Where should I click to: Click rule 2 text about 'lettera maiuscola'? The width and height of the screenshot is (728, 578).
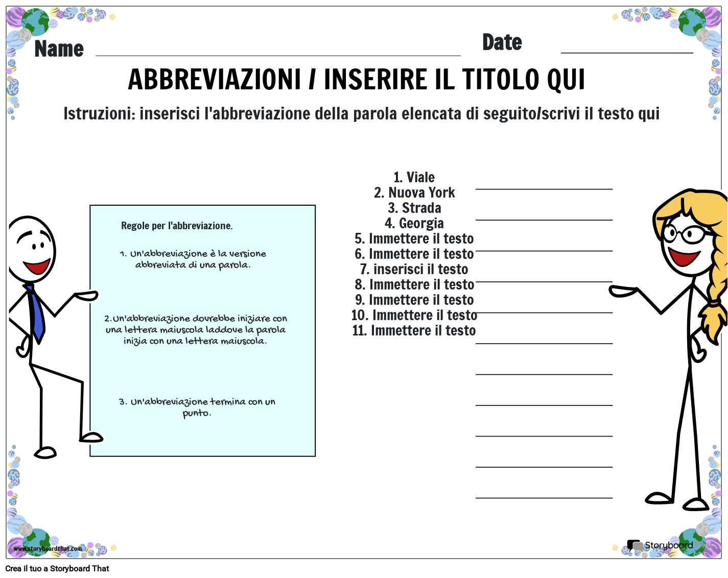click(196, 329)
